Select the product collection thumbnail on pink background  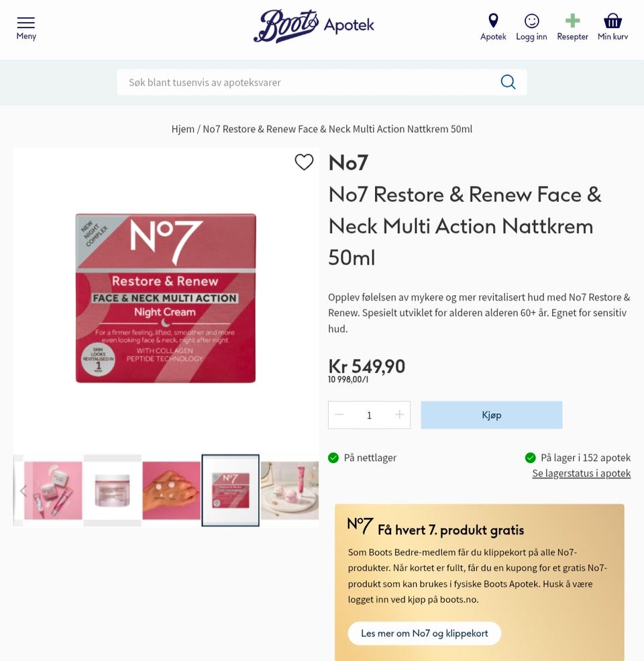point(53,491)
